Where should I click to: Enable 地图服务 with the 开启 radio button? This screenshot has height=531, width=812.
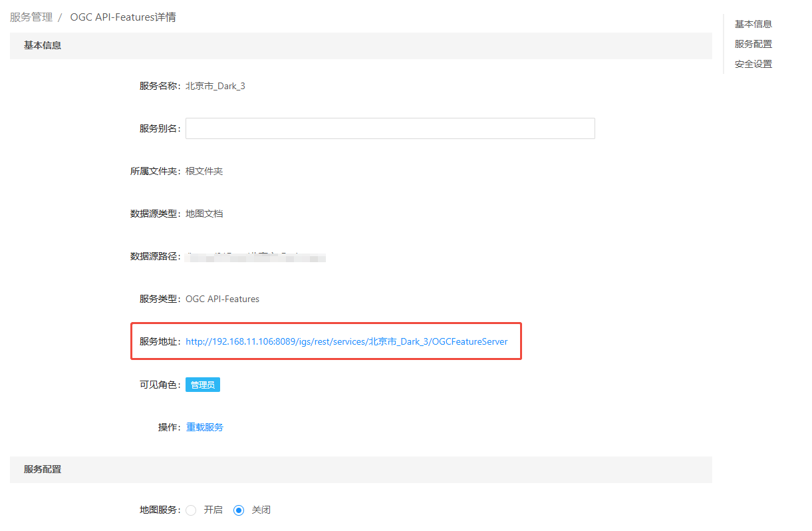coord(191,510)
